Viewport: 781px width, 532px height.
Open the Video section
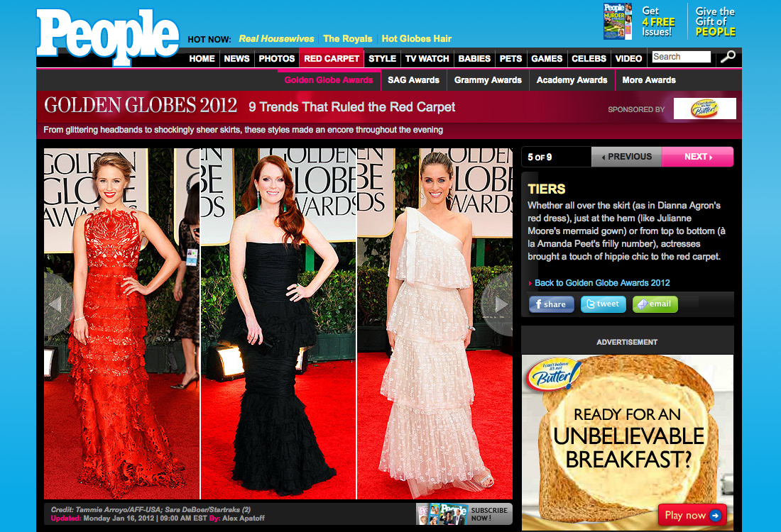[x=628, y=59]
